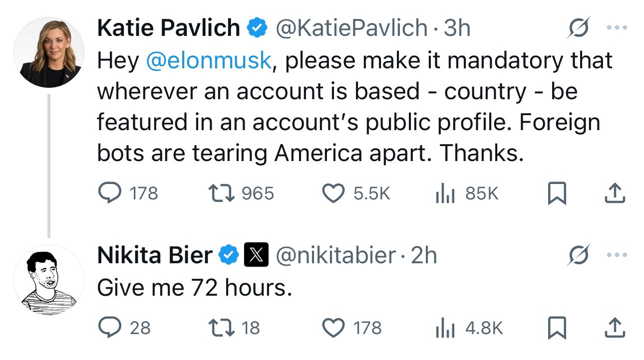Bookmark Katie Pavlich's tweet
This screenshot has width=644, height=360.
557,193
